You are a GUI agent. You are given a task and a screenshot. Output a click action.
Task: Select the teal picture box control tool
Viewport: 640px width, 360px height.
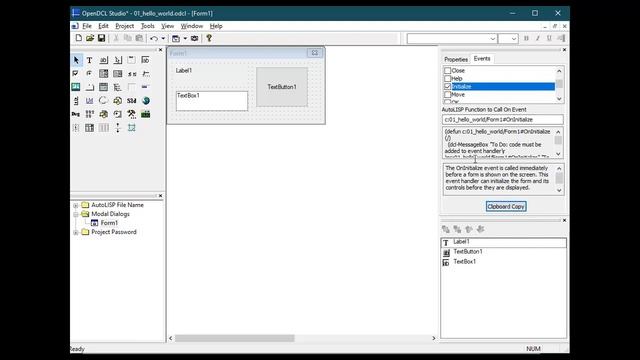click(76, 87)
